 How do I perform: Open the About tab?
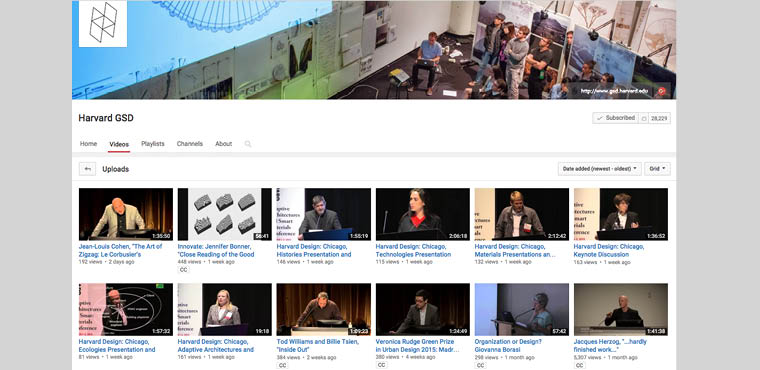point(223,144)
